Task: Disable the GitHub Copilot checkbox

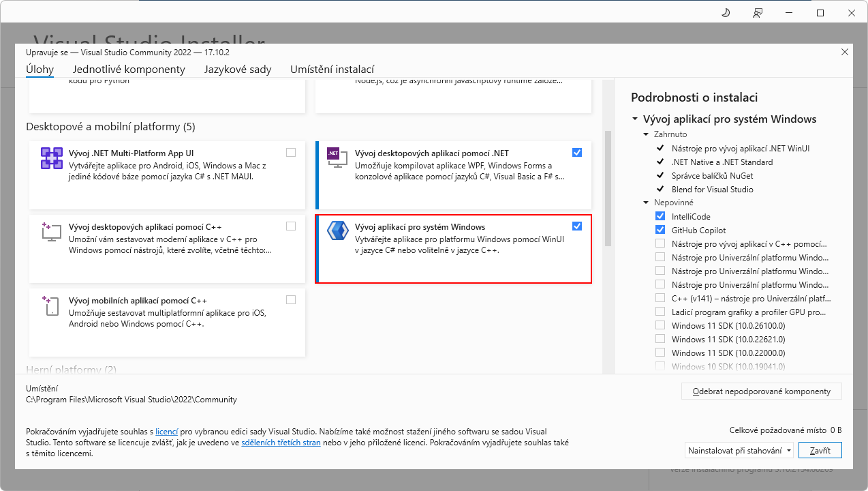Action: coord(660,229)
